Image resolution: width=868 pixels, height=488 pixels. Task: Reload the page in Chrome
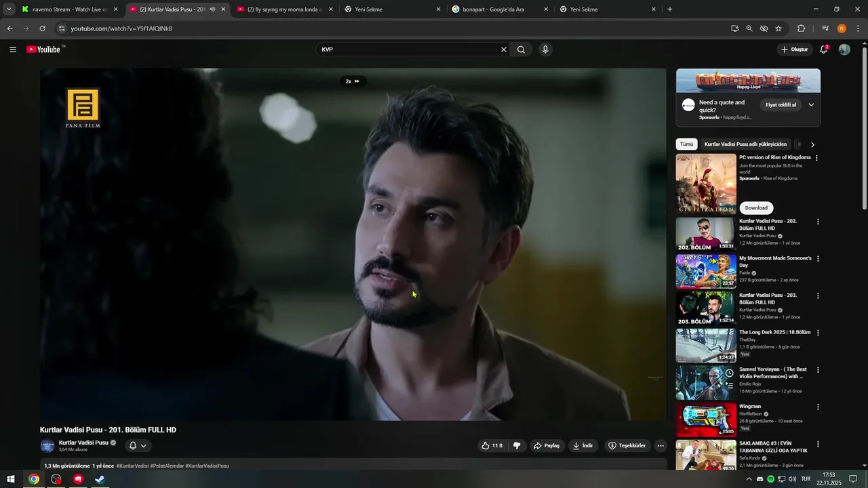[x=42, y=28]
